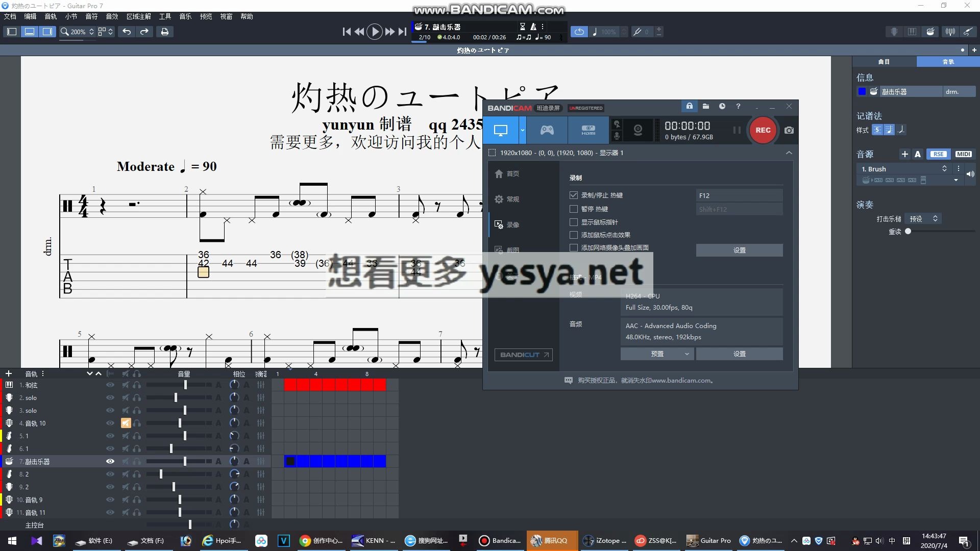Adjust the 重读 accent slider
This screenshot has height=551, width=980.
[x=908, y=231]
